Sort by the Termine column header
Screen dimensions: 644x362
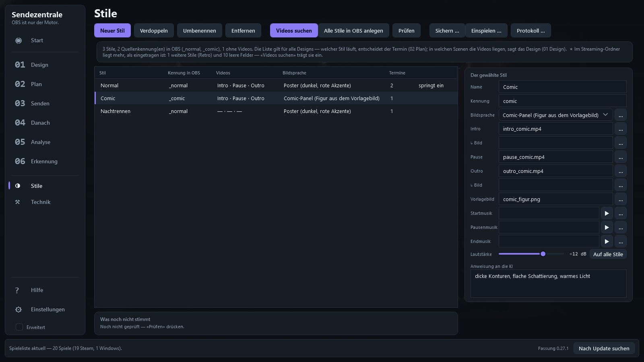[397, 73]
